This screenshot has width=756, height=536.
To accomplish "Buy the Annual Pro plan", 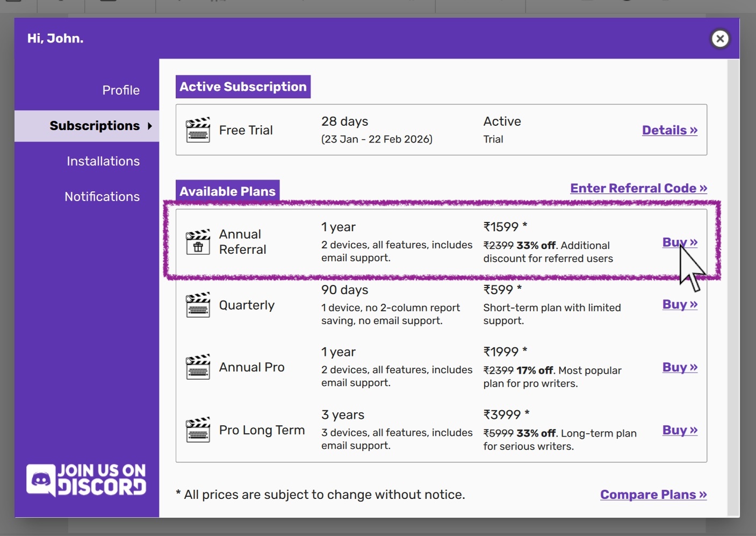I will 680,367.
